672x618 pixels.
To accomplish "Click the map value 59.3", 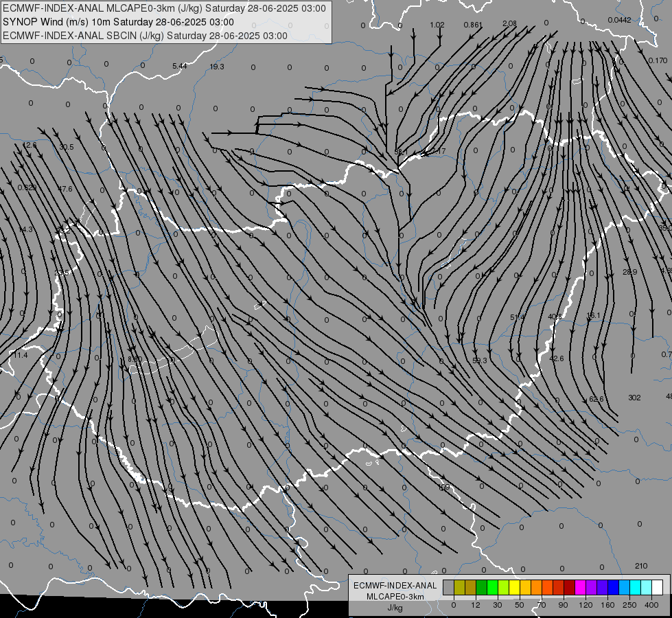I will [480, 360].
